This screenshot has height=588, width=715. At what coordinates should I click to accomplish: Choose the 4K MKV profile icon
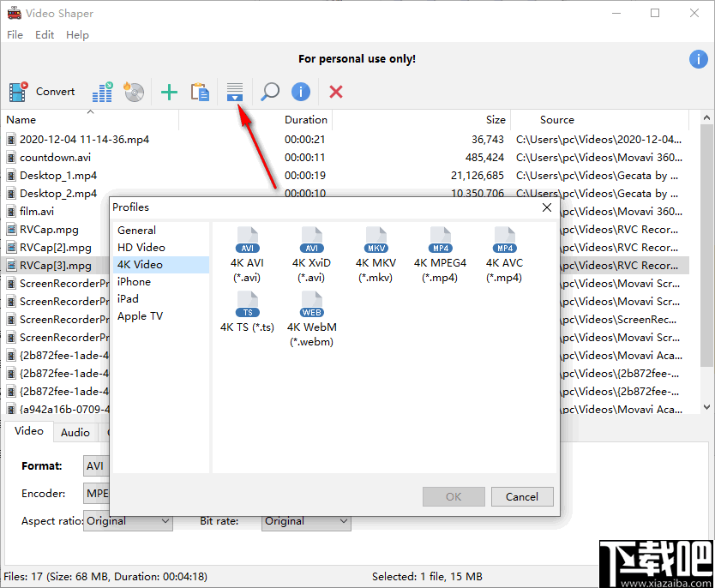[376, 240]
